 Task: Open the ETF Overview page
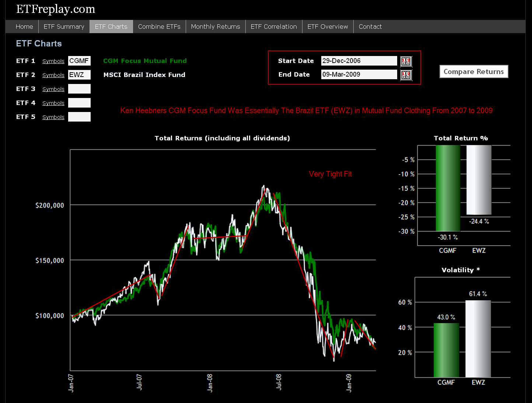point(328,27)
